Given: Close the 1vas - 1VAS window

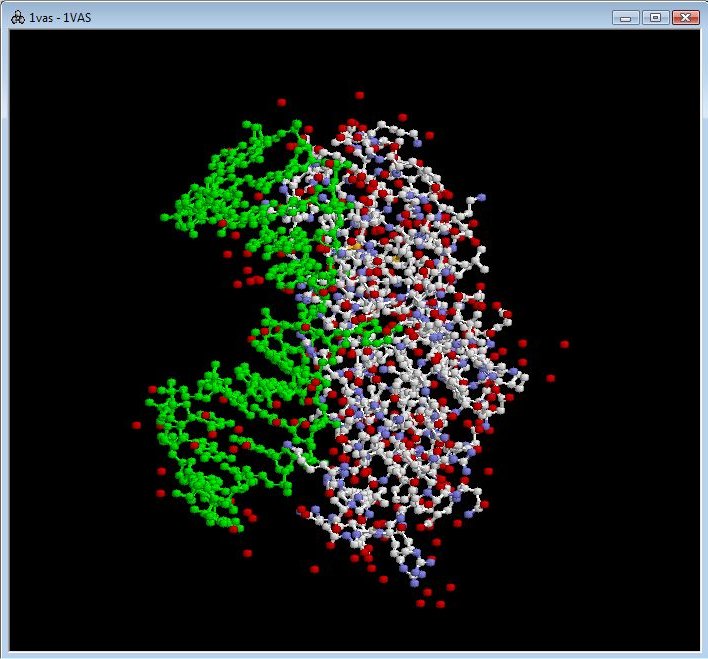Looking at the screenshot, I should click(x=685, y=18).
